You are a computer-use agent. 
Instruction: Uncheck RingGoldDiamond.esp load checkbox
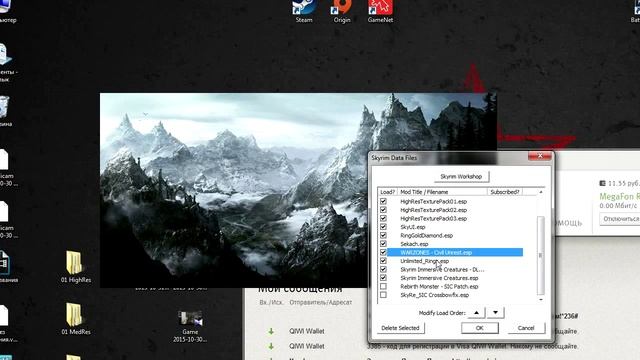point(383,236)
